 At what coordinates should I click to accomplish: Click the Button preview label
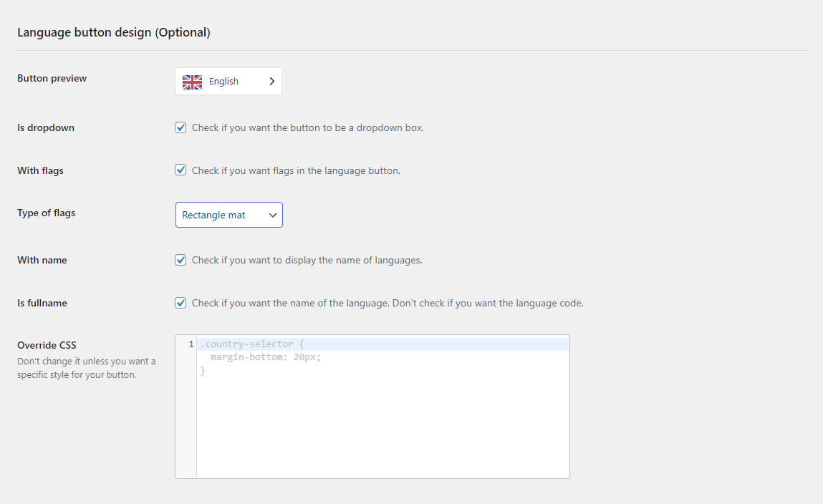click(x=52, y=78)
